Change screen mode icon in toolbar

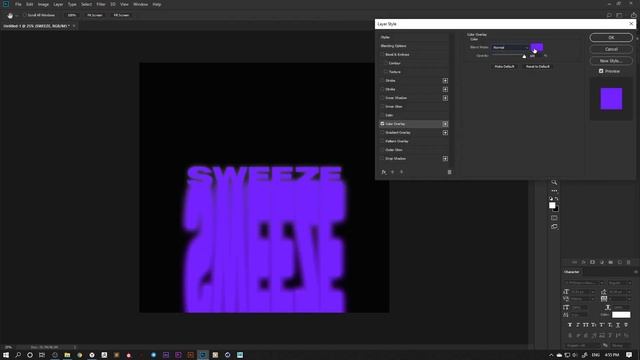tap(554, 227)
